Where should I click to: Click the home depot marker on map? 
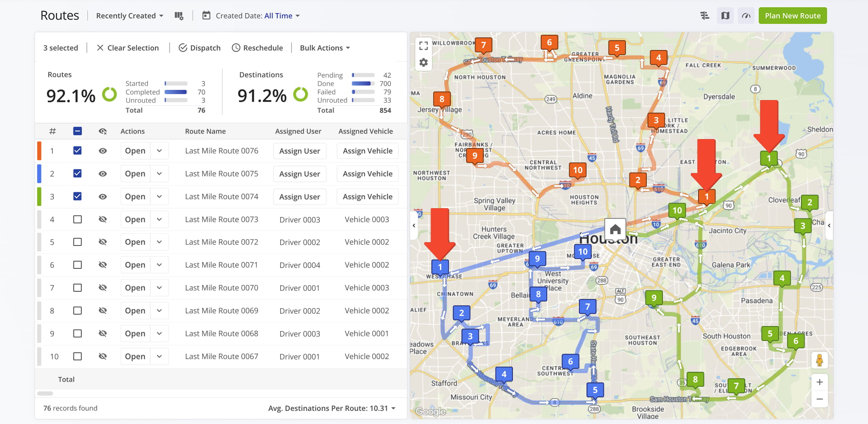pos(615,229)
